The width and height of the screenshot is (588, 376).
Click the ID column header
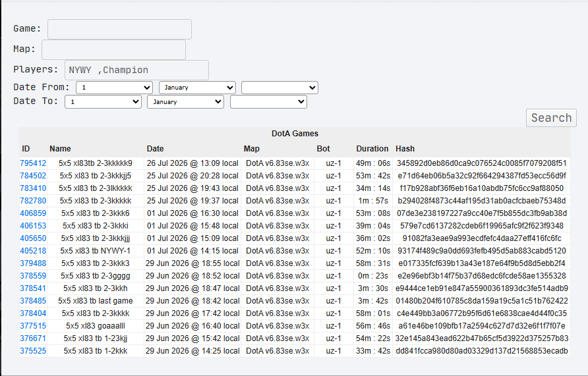pos(26,149)
